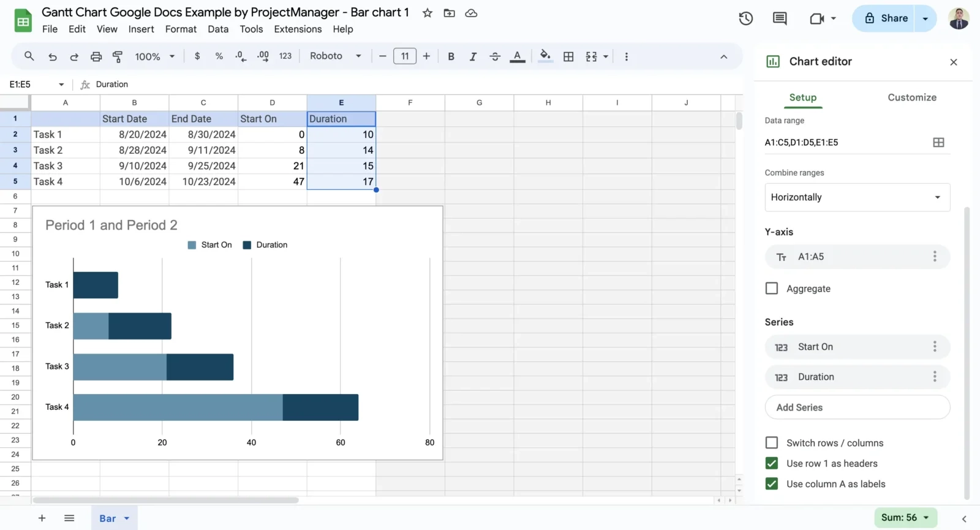Switch to the Customize tab

pos(911,97)
